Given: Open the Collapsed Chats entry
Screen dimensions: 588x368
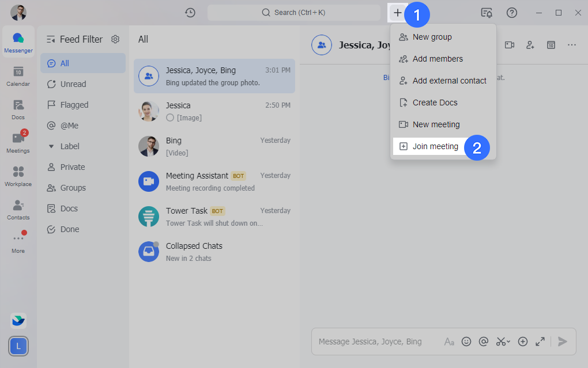Looking at the screenshot, I should 214,252.
